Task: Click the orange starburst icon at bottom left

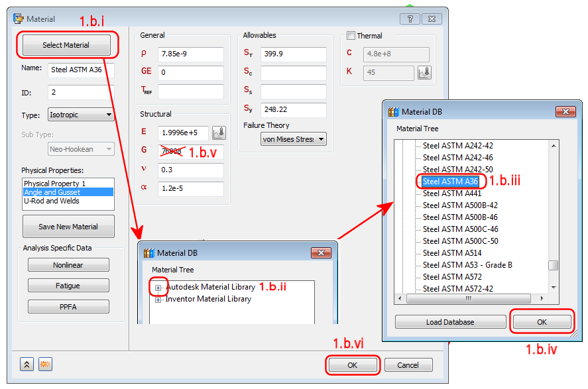Action: (45, 364)
